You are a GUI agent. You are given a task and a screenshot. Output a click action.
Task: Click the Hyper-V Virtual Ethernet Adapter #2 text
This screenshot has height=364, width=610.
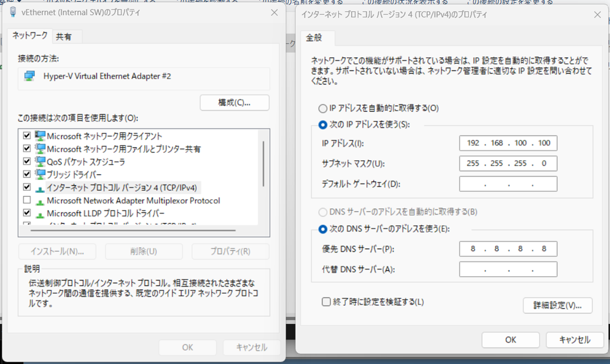point(107,76)
